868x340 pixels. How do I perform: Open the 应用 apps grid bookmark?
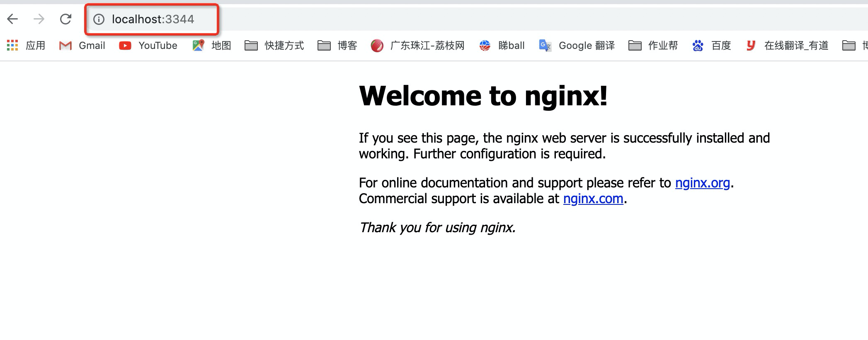pos(26,46)
